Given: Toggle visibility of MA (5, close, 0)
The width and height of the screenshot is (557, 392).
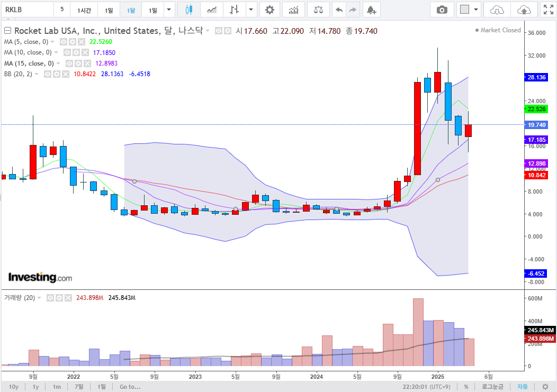Looking at the screenshot, I should (x=64, y=42).
